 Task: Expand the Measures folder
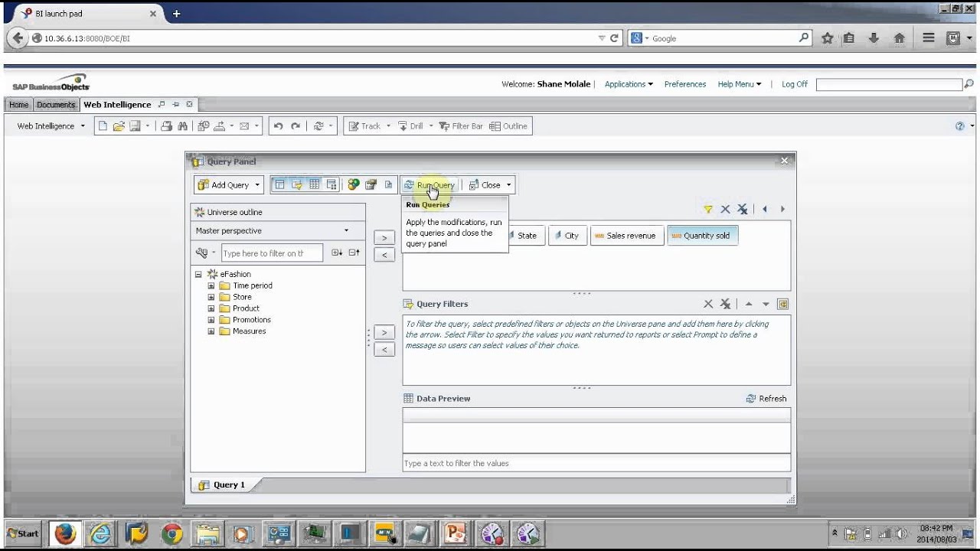pos(211,331)
